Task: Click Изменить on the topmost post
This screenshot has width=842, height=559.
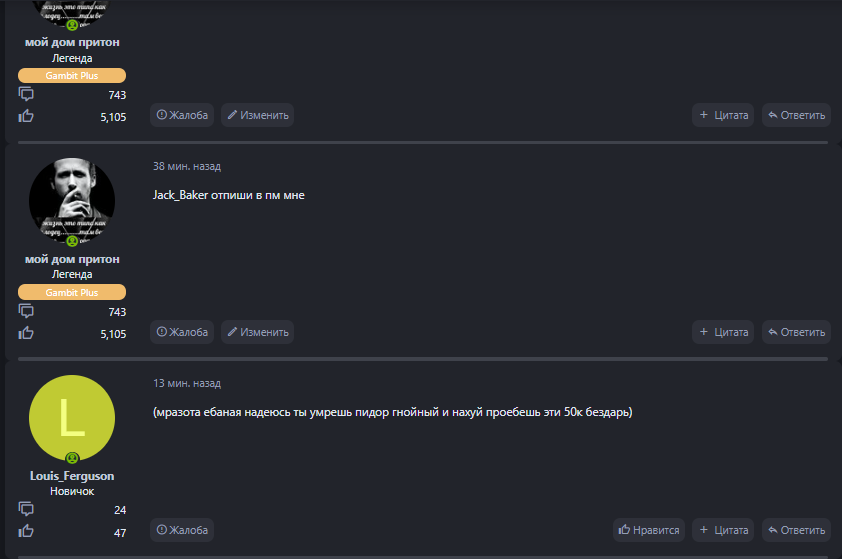Action: (x=257, y=115)
